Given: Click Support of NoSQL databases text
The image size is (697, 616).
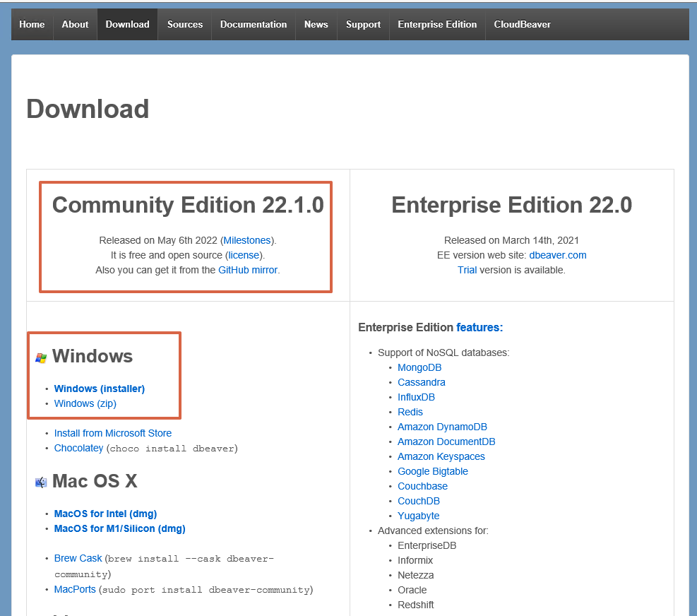Looking at the screenshot, I should [x=443, y=353].
